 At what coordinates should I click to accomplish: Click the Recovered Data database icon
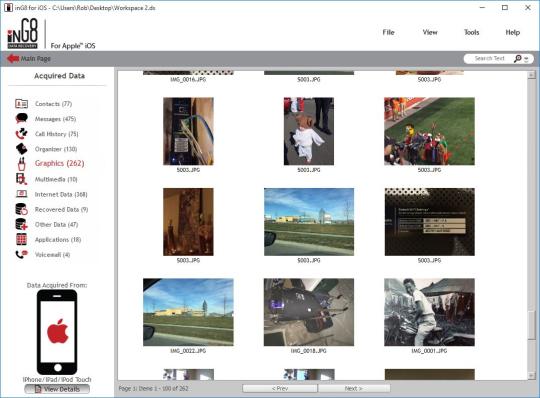point(21,209)
